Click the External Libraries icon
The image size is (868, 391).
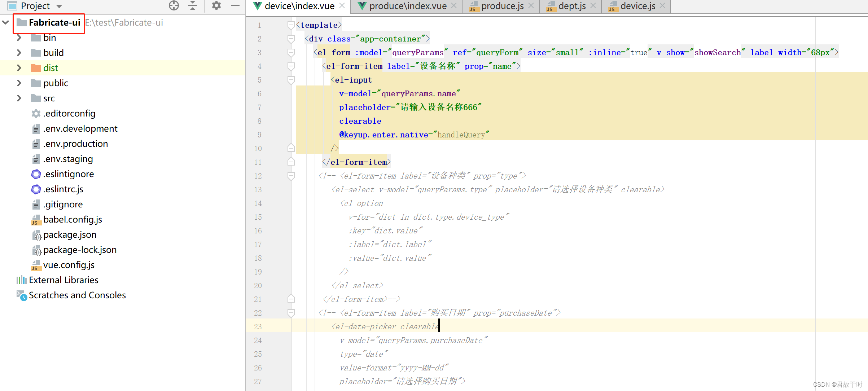click(21, 280)
